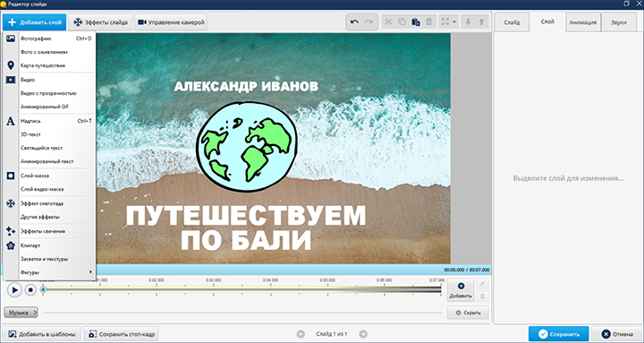Switch to the Слой tab
This screenshot has height=343, width=644.
tap(547, 21)
